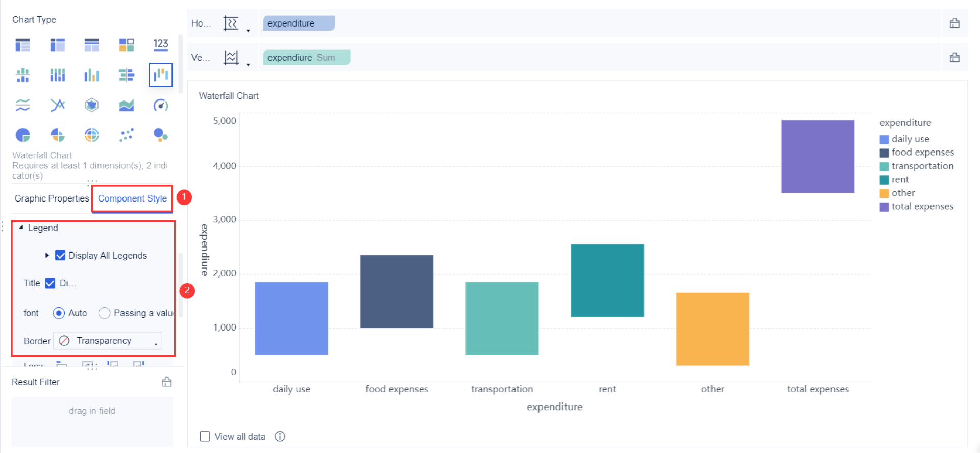Select the detail table chart type icon
980x453 pixels.
pos(92,45)
